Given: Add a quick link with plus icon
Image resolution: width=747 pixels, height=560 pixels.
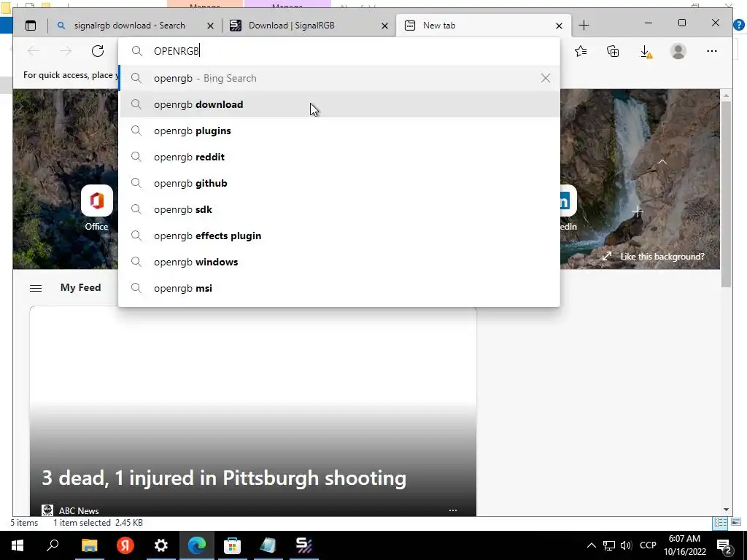Looking at the screenshot, I should pyautogui.click(x=638, y=211).
